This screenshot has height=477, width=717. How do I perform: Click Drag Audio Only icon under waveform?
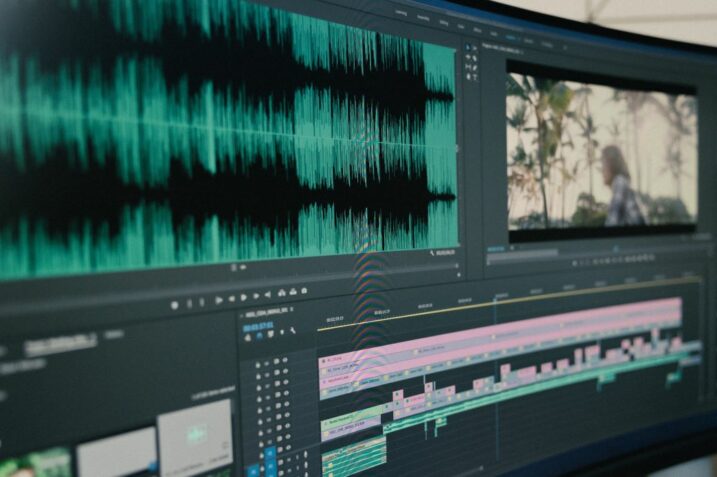pos(243,267)
